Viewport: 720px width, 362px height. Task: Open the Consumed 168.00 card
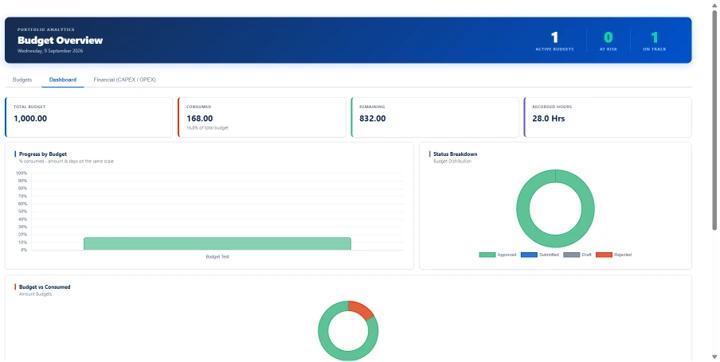click(262, 117)
